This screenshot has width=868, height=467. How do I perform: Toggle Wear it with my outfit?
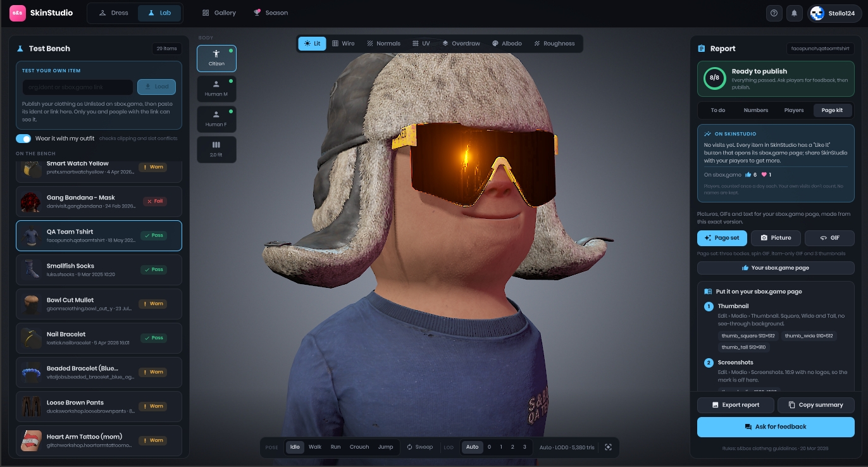click(23, 139)
